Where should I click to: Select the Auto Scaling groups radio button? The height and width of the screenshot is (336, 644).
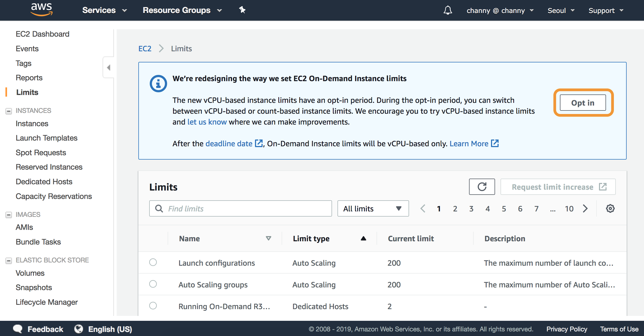tap(153, 284)
